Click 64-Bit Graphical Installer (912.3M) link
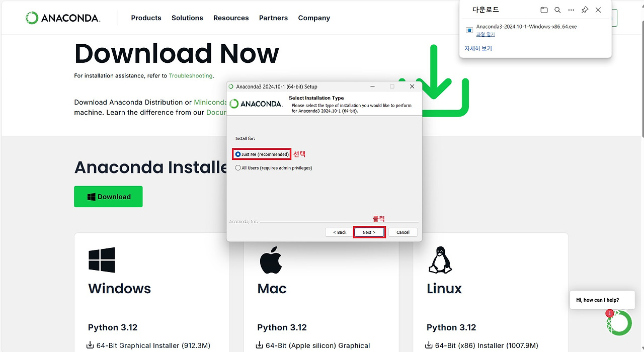This screenshot has width=644, height=352. pyautogui.click(x=153, y=345)
